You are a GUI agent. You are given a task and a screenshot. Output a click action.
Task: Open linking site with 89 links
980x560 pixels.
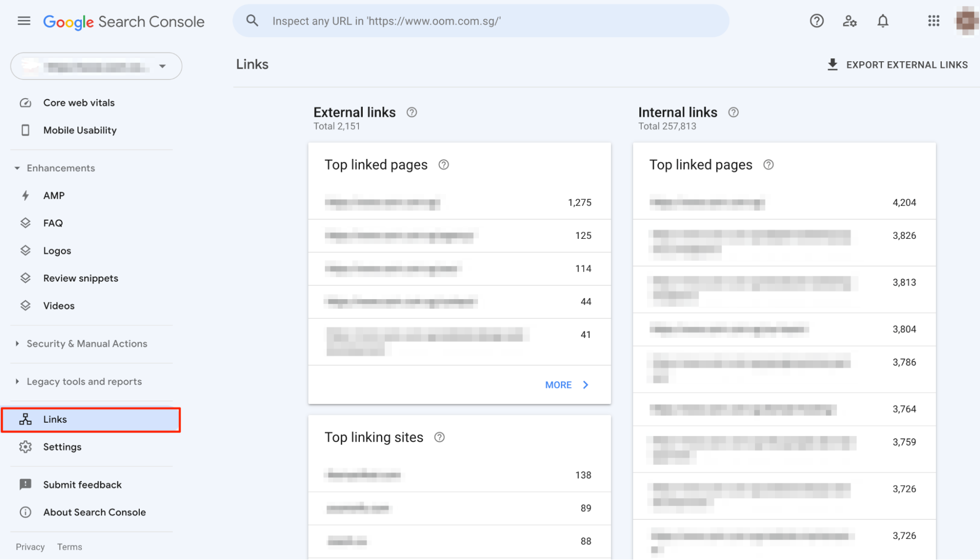point(459,509)
